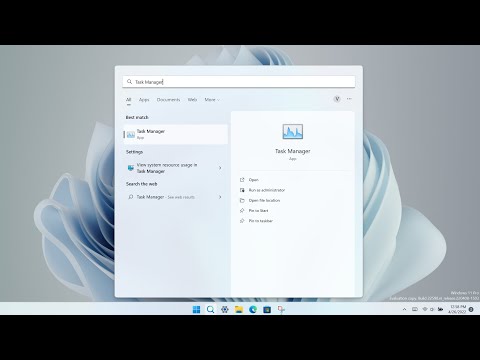Image resolution: width=480 pixels, height=360 pixels.
Task: Click the search icon beside web result
Action: [131, 197]
